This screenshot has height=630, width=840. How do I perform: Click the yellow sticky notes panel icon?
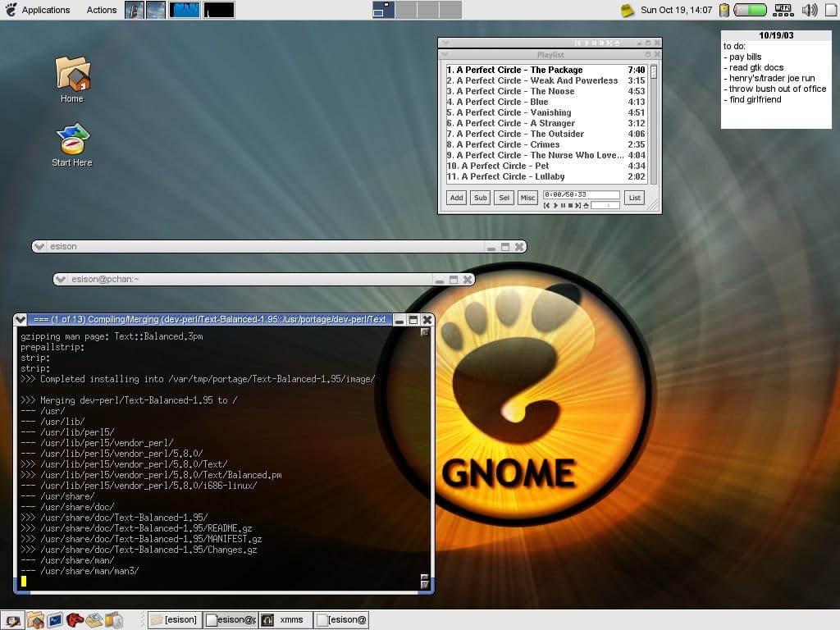point(628,10)
